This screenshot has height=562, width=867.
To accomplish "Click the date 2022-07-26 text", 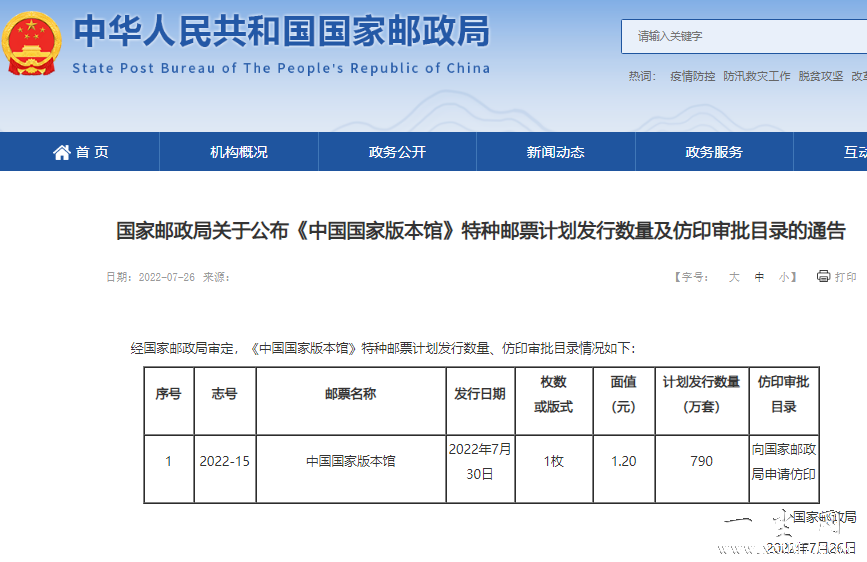I will pyautogui.click(x=166, y=277).
